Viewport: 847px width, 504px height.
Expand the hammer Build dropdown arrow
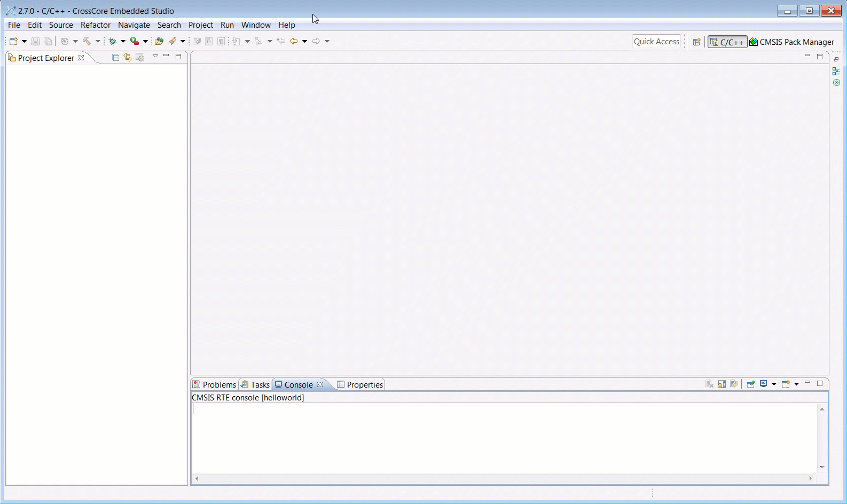[98, 41]
